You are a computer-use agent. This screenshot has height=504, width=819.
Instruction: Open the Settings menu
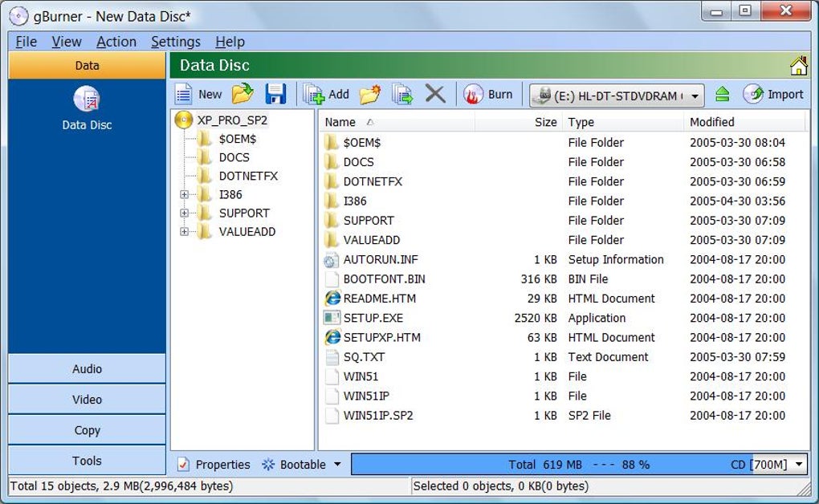click(176, 42)
